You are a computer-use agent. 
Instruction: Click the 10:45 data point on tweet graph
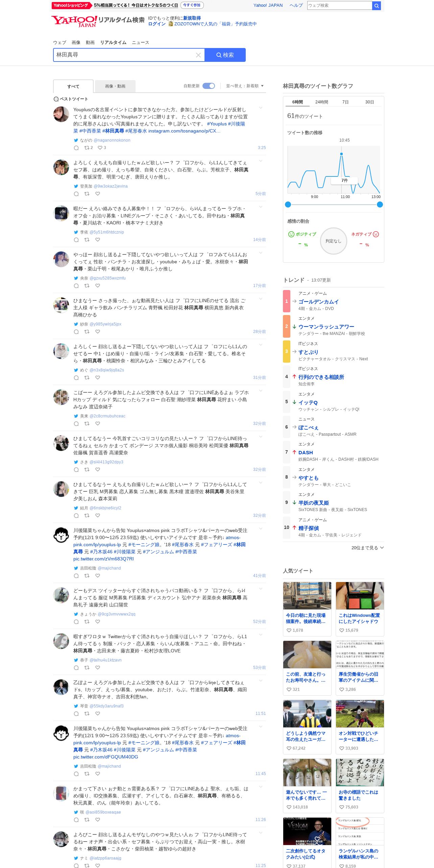point(341,154)
